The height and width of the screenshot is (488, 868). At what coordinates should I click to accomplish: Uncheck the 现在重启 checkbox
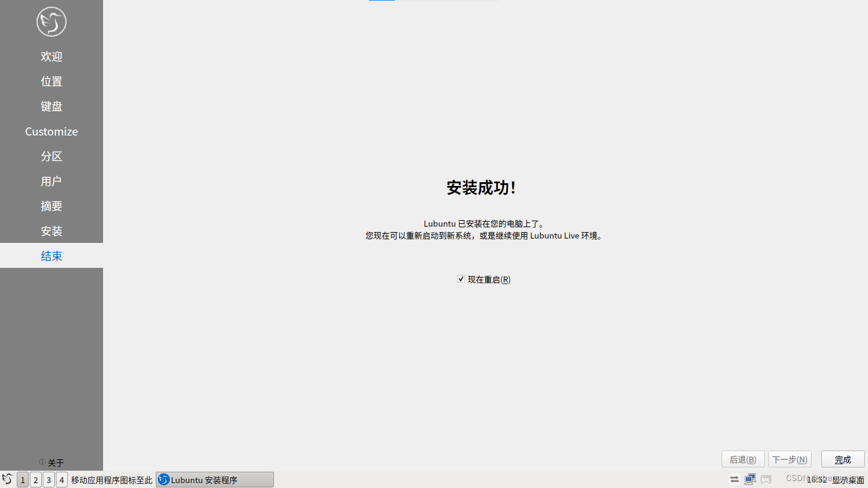tap(461, 279)
